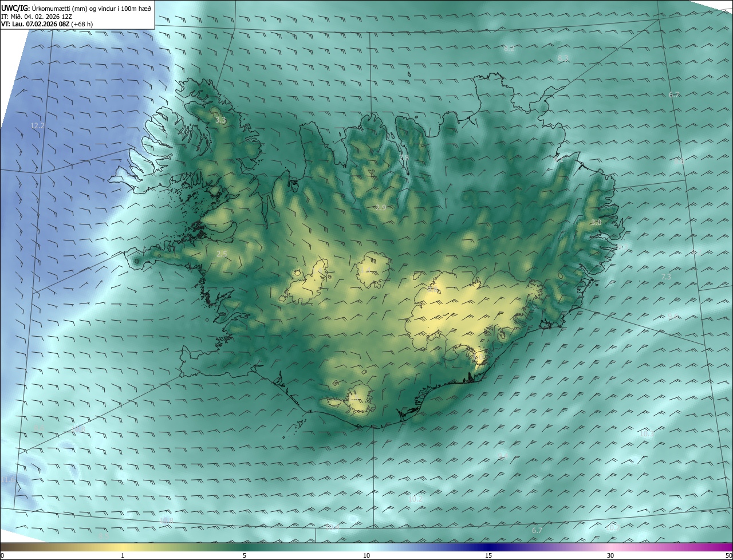Image resolution: width=733 pixels, height=560 pixels.
Task: Click the initial time line 'IT: Mið. 04. 02. 2026 12Z'
Action: click(37, 16)
